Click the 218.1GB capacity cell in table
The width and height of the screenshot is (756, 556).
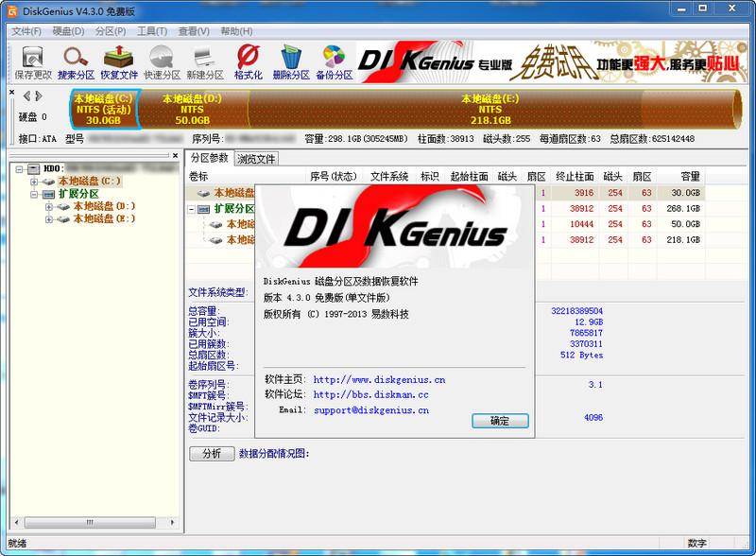[683, 239]
